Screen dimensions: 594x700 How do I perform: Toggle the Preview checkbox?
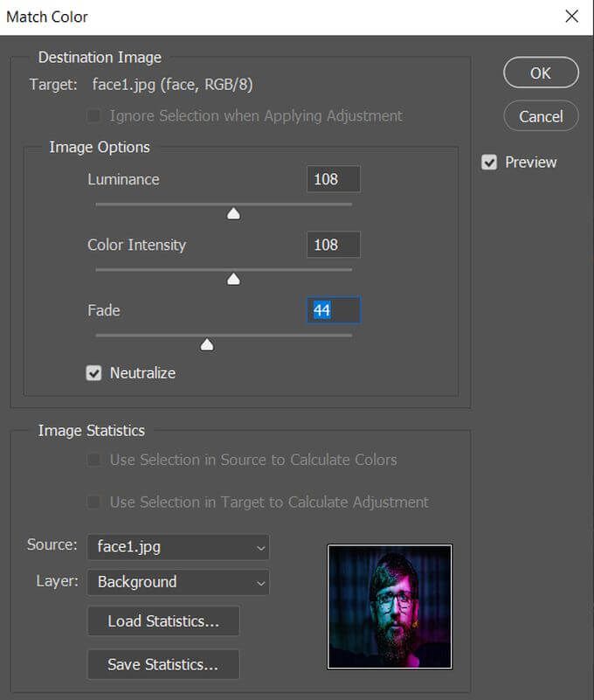(490, 163)
